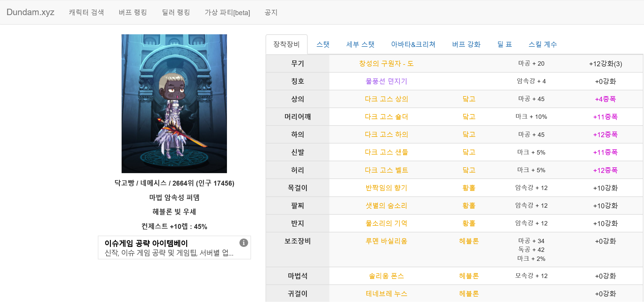Screen dimensions: 644x303
Task: Click 컨제스트 +10렙 : 45% text
Action: pos(174,227)
